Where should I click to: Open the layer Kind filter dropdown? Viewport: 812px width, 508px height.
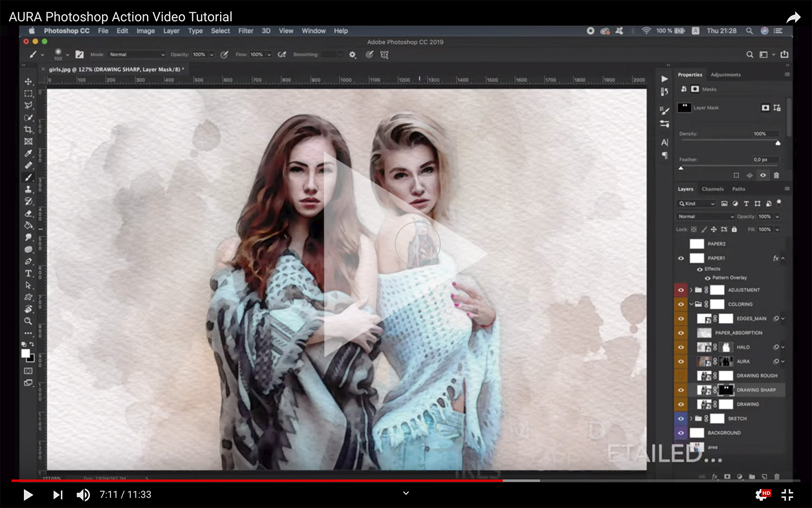click(697, 204)
